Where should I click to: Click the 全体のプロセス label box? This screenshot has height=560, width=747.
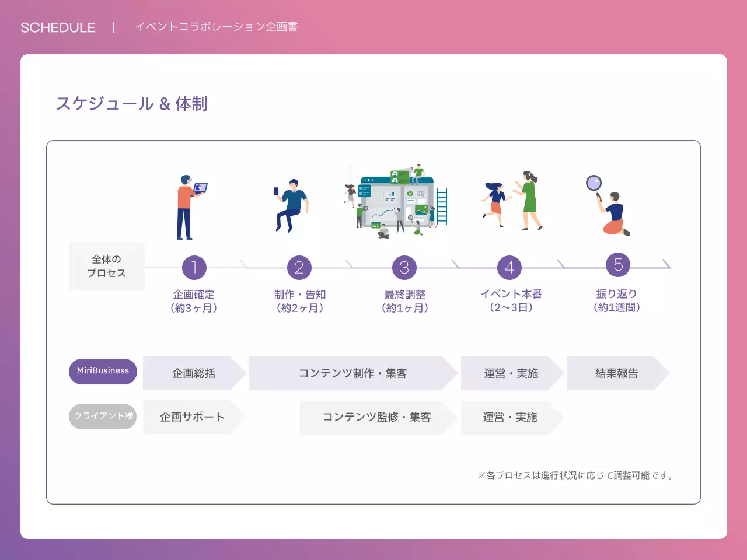107,266
